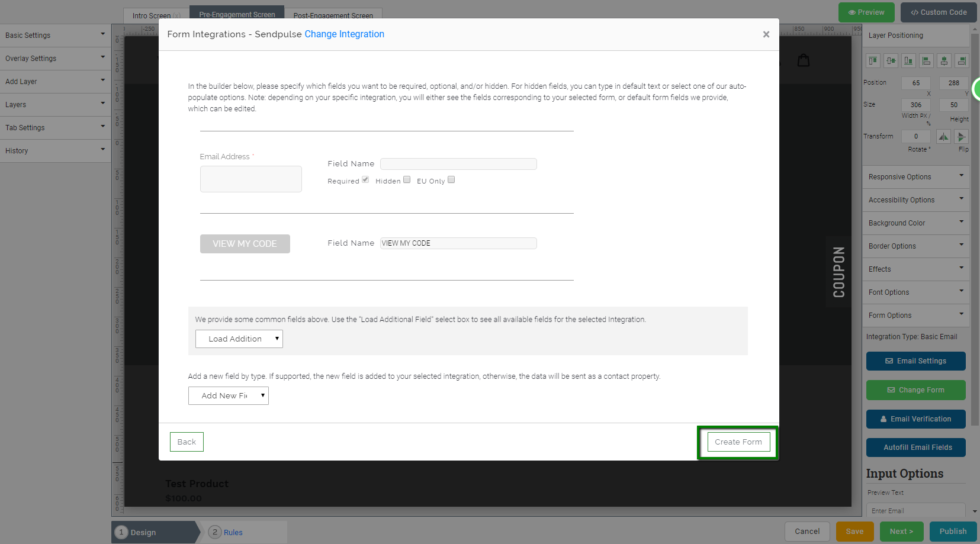Expand the Overlay Settings panel
Screen dimensions: 980x544
tap(55, 58)
